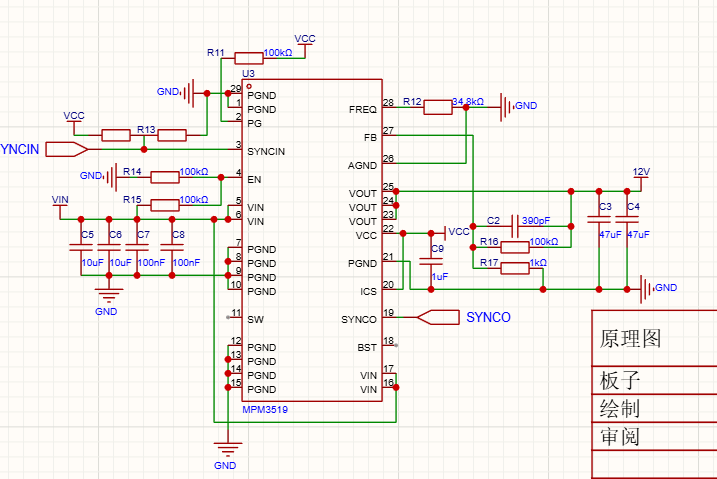Select the R14 resistor on EN line
The height and width of the screenshot is (479, 717).
click(164, 177)
